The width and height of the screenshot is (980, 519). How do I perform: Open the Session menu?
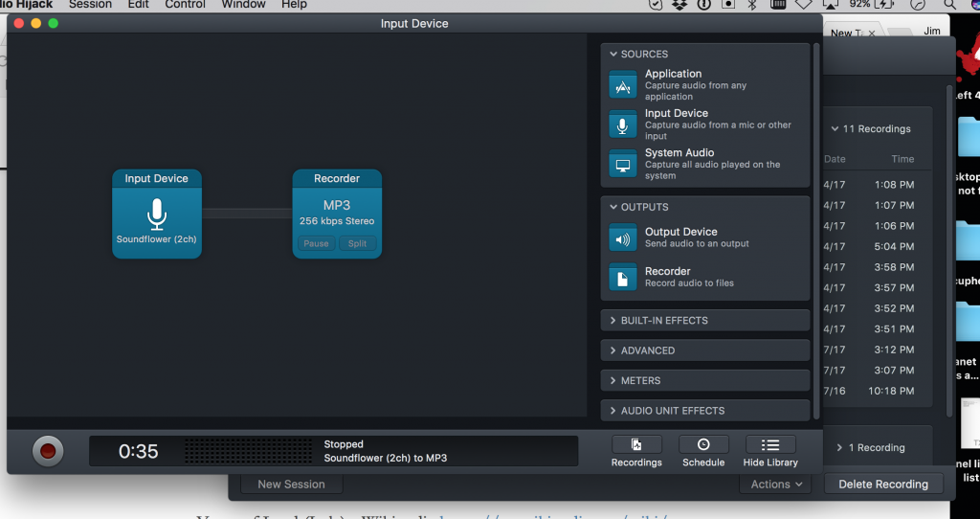90,5
